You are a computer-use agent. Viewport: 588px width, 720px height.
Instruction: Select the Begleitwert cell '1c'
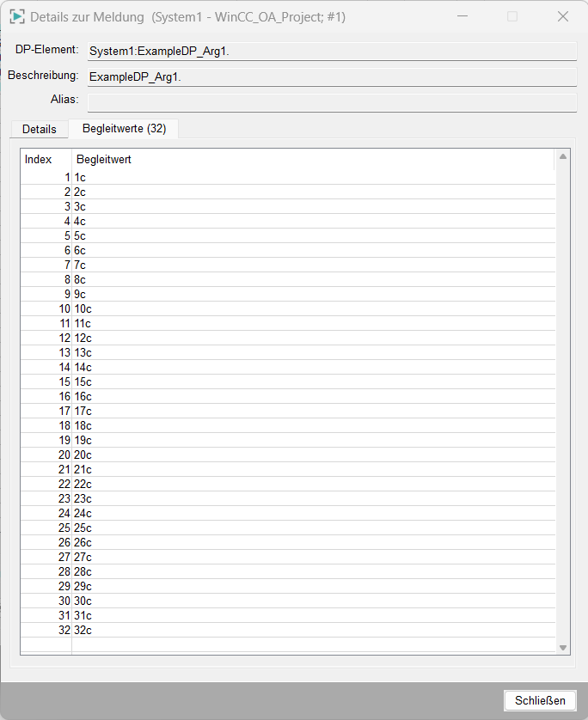coord(313,177)
